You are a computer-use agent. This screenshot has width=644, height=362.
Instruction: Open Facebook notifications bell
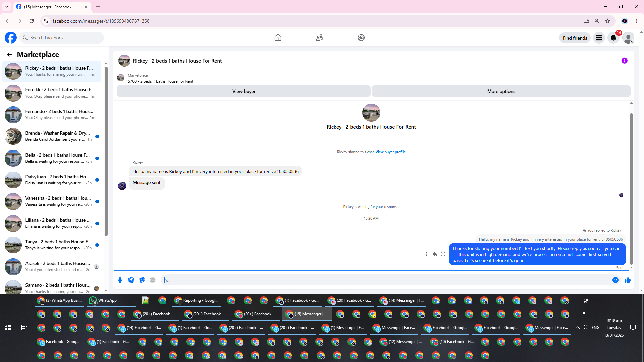[x=613, y=38]
